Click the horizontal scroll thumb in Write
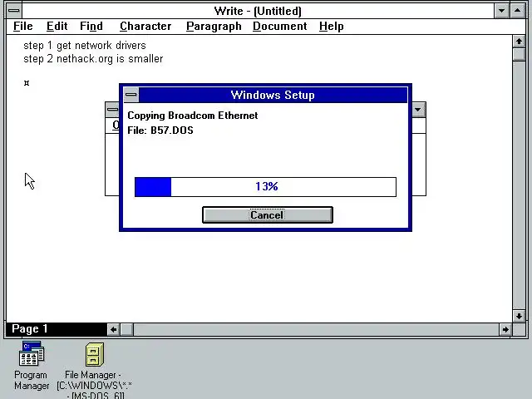 coord(127,329)
